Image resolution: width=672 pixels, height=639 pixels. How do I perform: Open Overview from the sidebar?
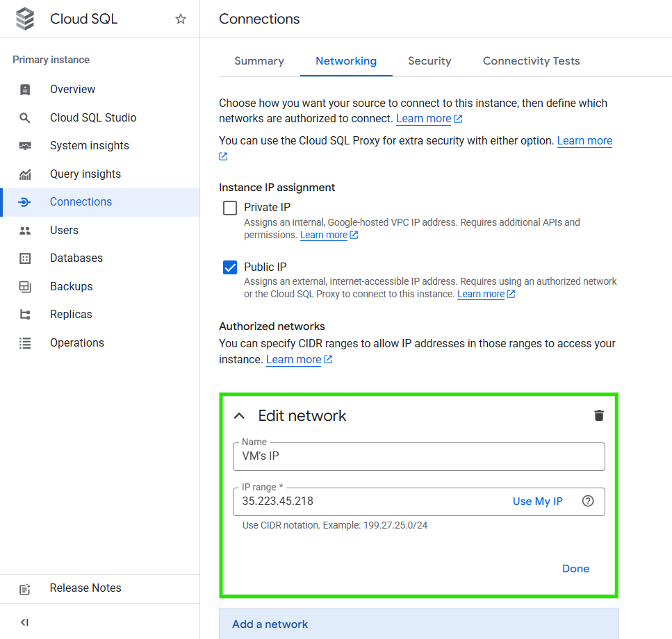pos(72,89)
